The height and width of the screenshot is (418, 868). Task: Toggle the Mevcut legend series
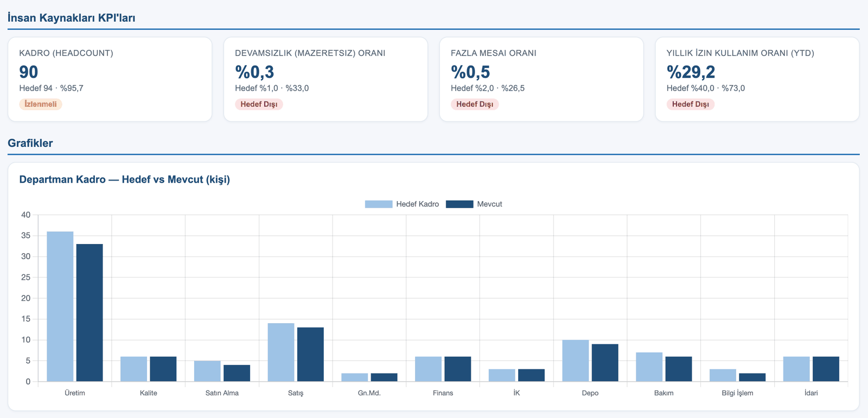click(474, 204)
